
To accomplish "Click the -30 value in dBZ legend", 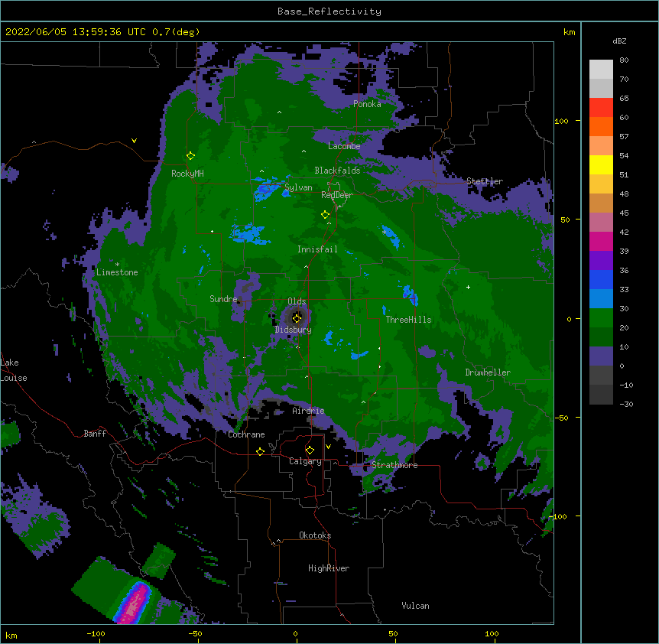I will [x=626, y=404].
